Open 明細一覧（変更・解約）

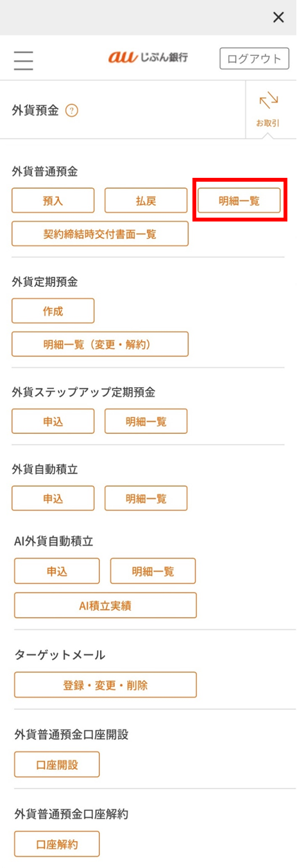[100, 344]
